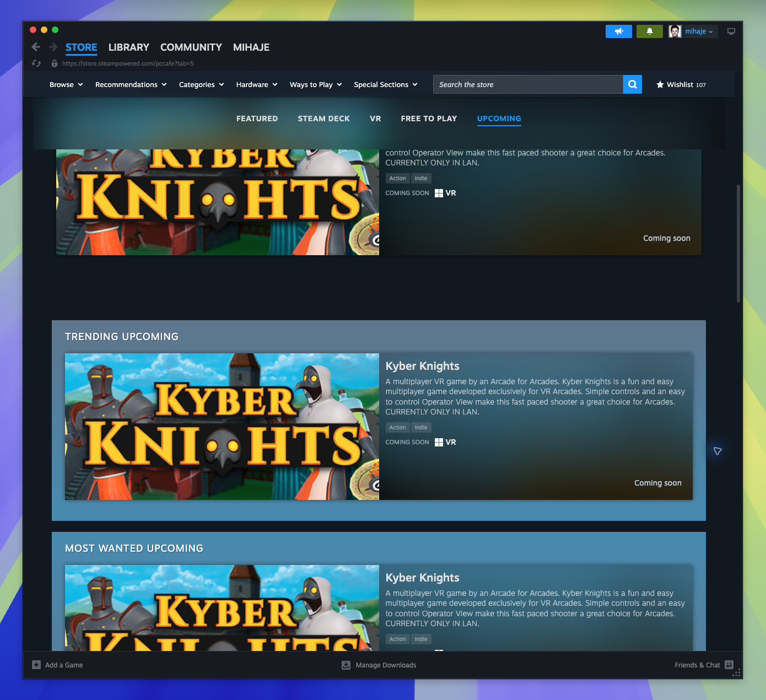
Task: Click TRENDING UPCOMING section heading
Action: [x=122, y=337]
